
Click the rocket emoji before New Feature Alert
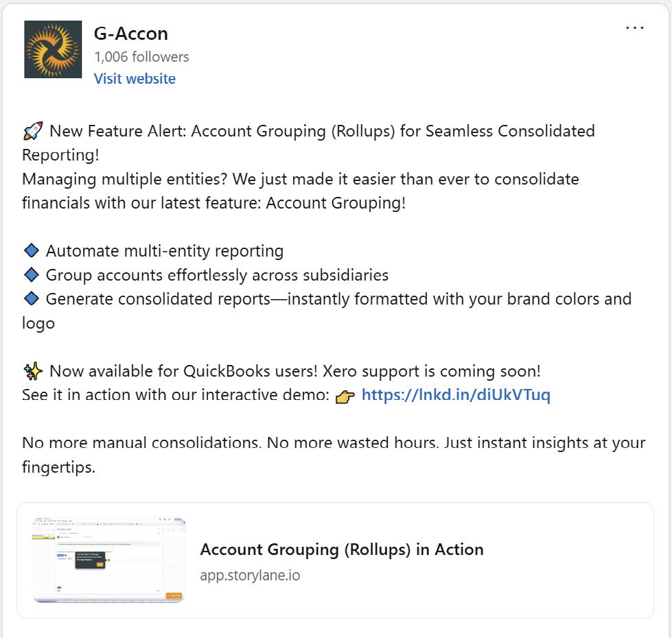32,130
